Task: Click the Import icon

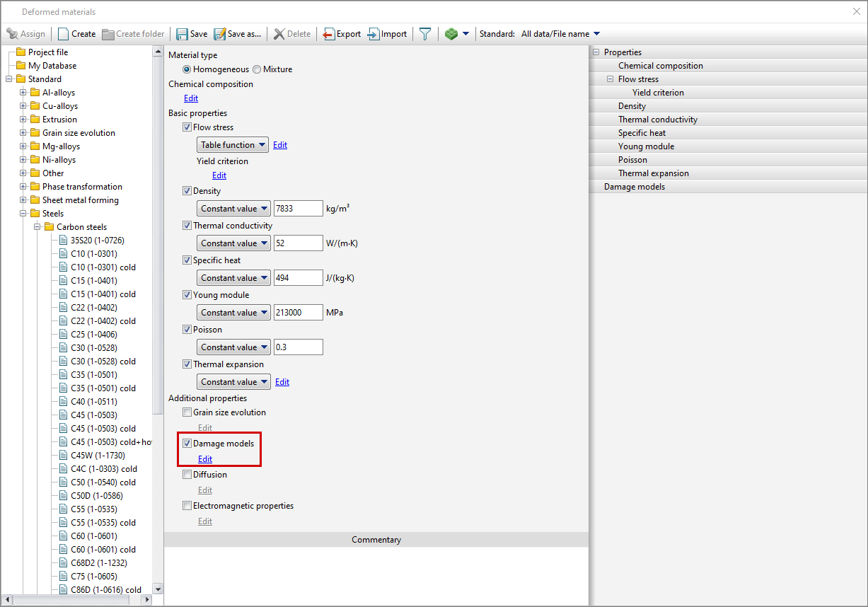Action: point(374,34)
